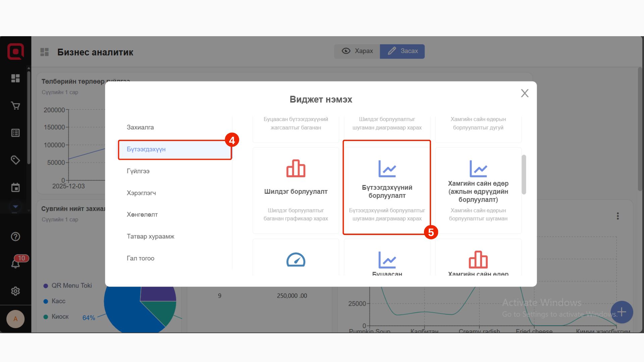This screenshot has height=362, width=644.
Task: Choose the Татвар хураамж category
Action: 151,237
